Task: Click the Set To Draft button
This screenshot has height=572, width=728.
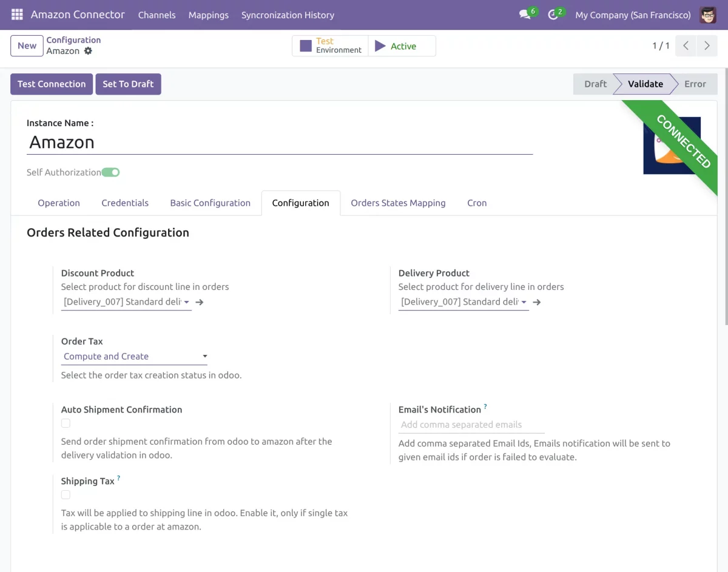Action: coord(128,84)
